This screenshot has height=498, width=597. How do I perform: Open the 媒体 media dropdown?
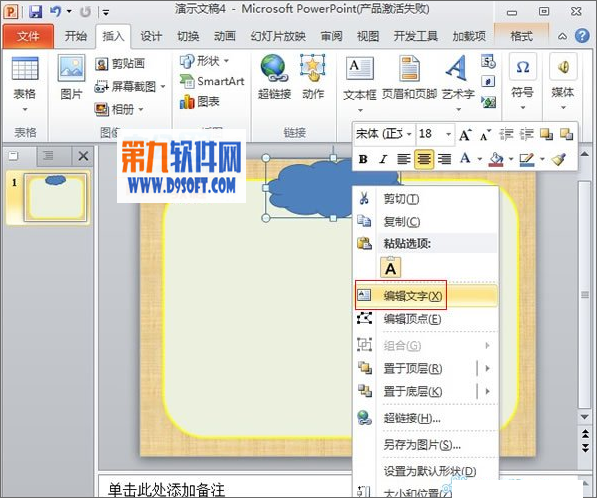[563, 81]
